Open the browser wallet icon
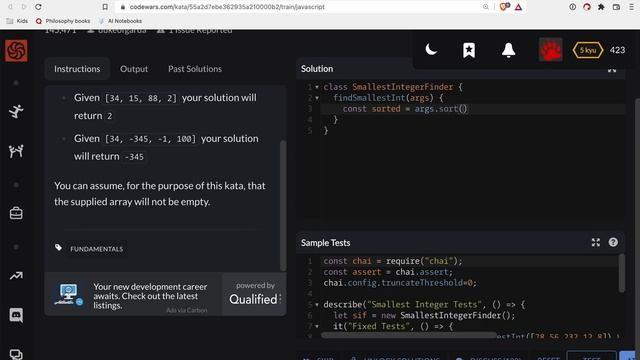This screenshot has height=360, width=640. (616, 7)
